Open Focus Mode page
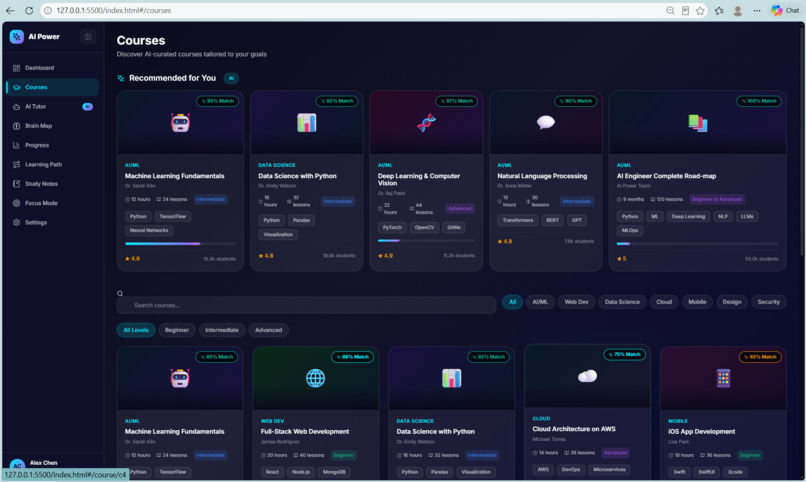Screen dimensions: 806x482 52,203
